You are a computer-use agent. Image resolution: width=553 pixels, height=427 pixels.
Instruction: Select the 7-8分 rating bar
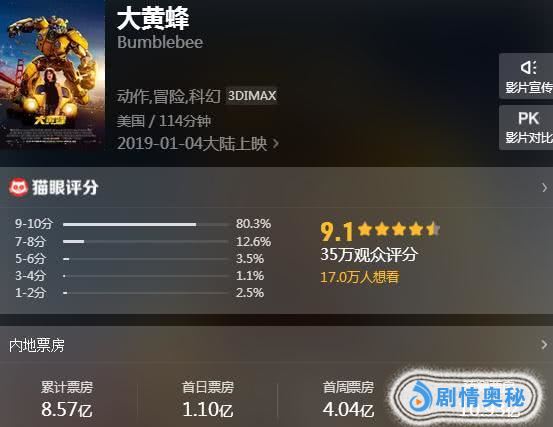click(146, 242)
